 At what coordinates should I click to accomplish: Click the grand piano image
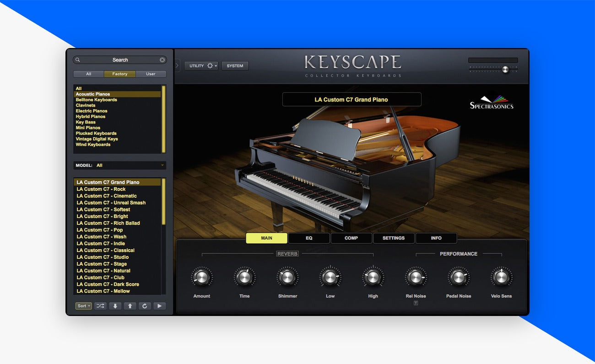pyautogui.click(x=348, y=165)
